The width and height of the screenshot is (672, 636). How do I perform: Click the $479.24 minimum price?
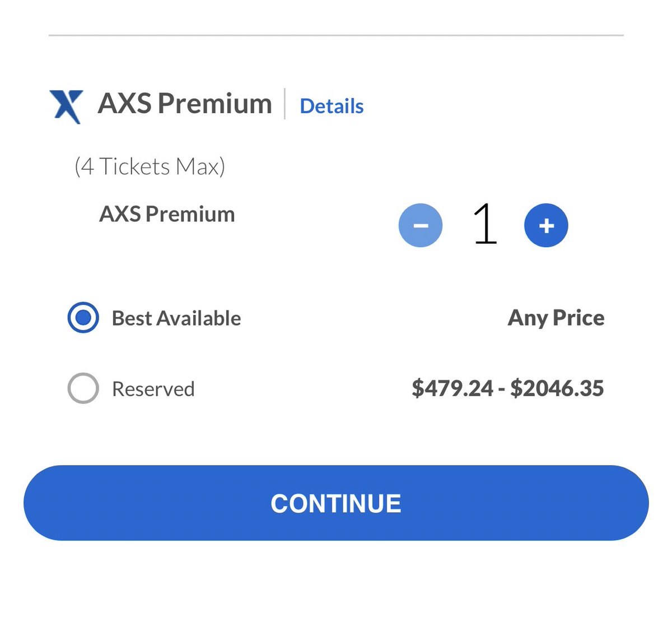tap(452, 388)
